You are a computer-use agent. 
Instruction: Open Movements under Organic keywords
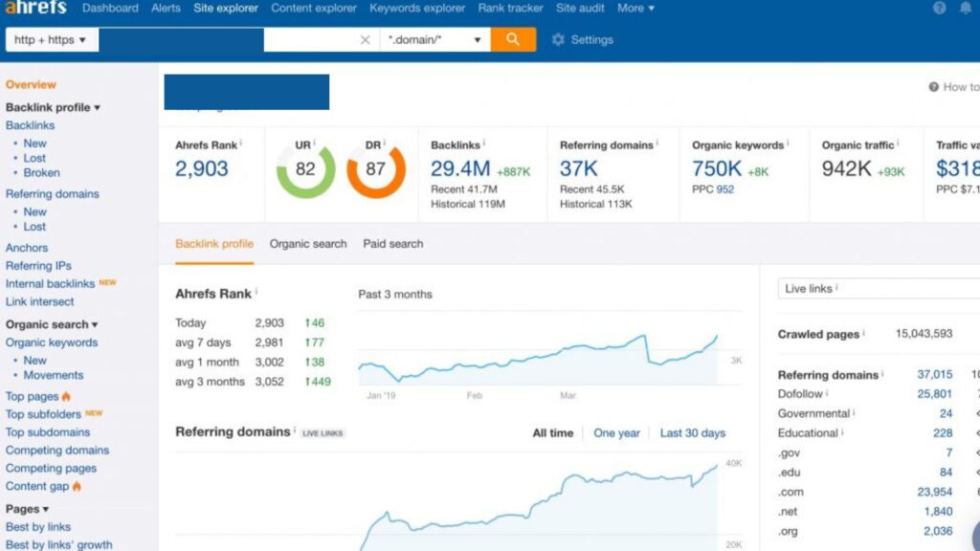(54, 375)
